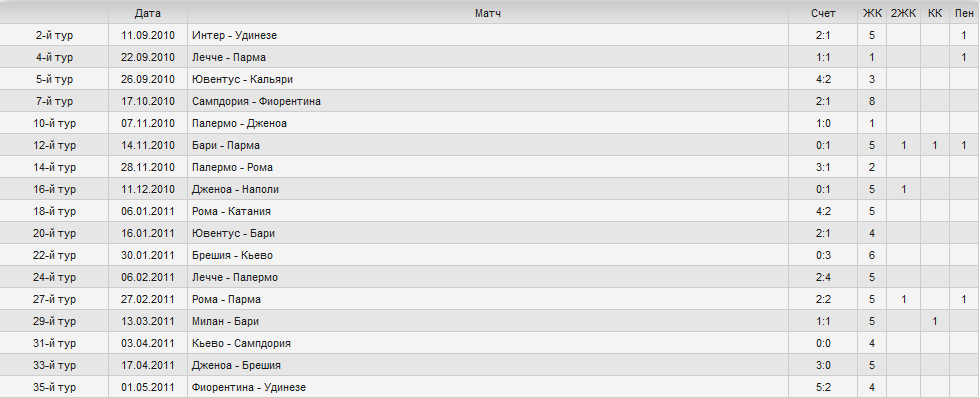Select the Дженоа - Наполи match

[235, 189]
